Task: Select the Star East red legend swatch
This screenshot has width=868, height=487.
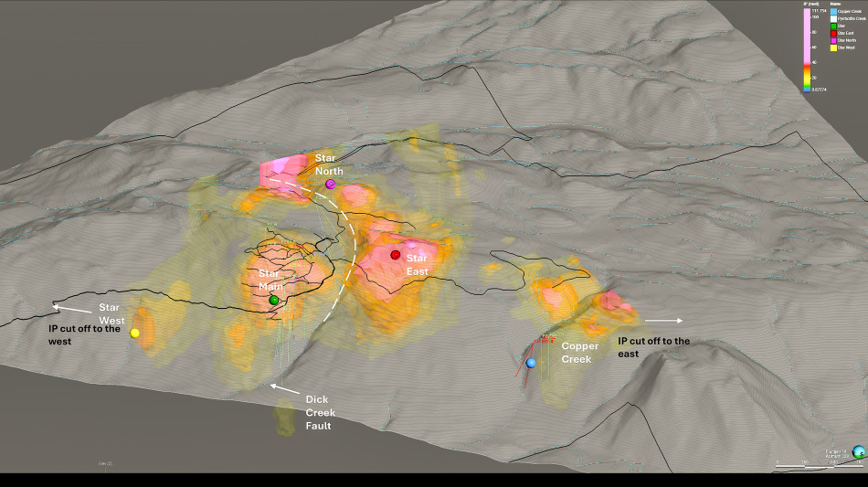Action: coord(834,33)
